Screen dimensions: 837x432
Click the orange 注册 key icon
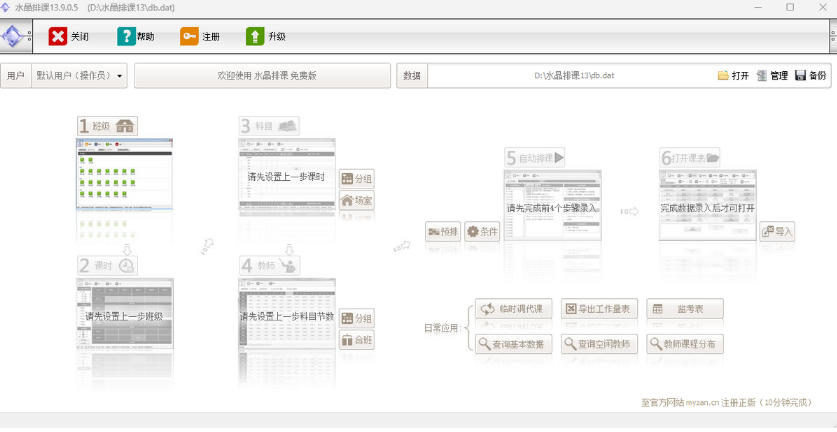pos(189,36)
